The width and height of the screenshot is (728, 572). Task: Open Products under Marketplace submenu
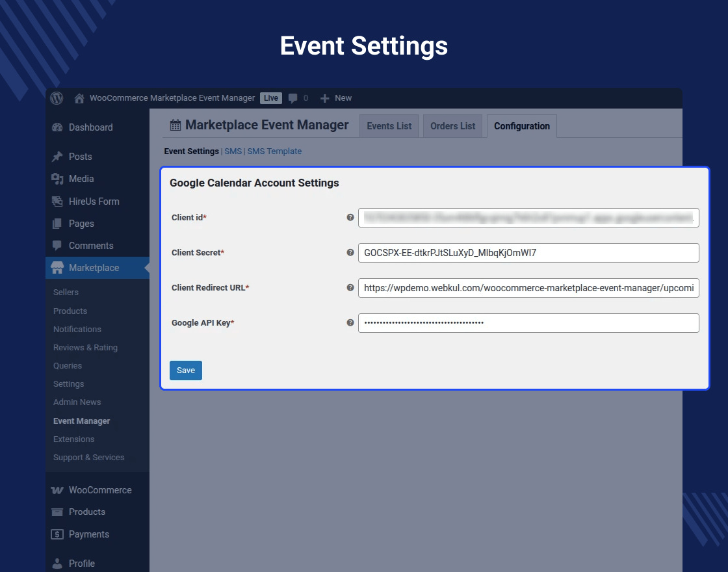(x=70, y=311)
